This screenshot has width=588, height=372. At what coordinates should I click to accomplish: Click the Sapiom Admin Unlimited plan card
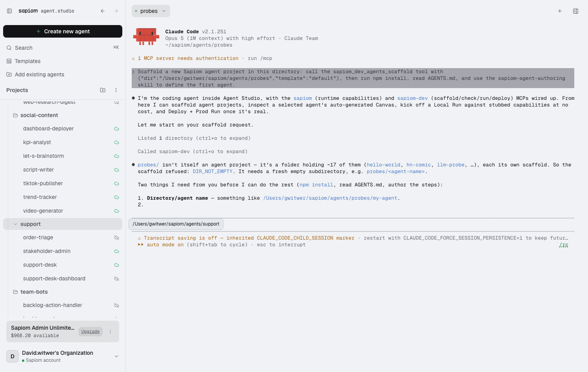coord(63,331)
